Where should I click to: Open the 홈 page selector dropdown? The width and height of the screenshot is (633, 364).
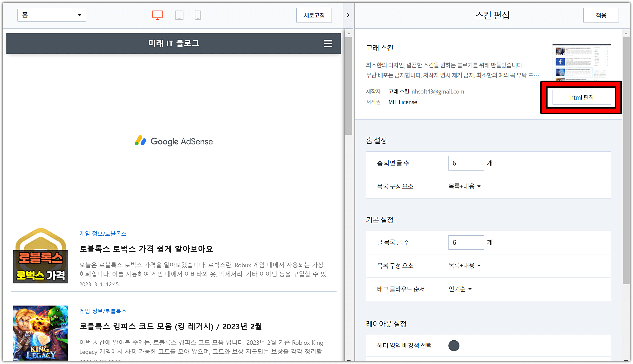pyautogui.click(x=52, y=15)
